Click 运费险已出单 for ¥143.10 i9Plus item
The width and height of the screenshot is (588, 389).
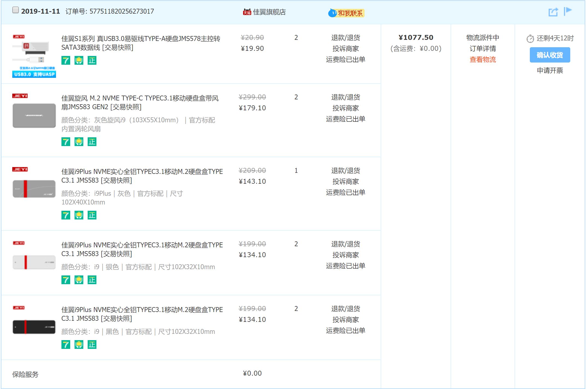(x=345, y=192)
